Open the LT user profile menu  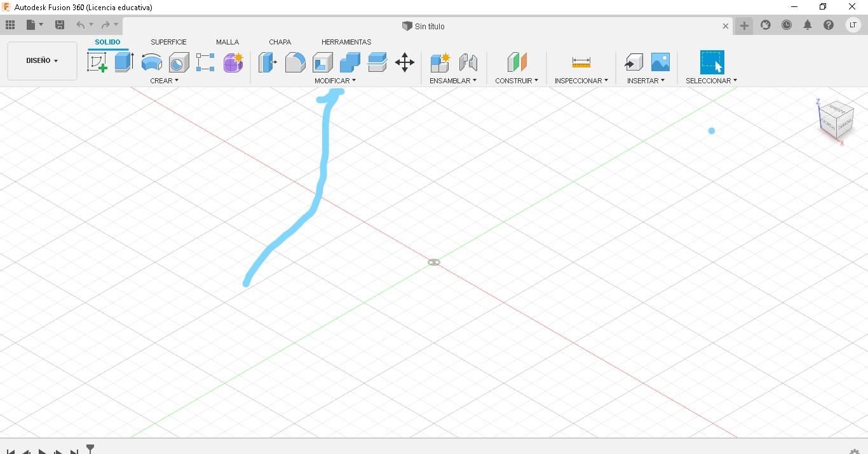point(852,25)
